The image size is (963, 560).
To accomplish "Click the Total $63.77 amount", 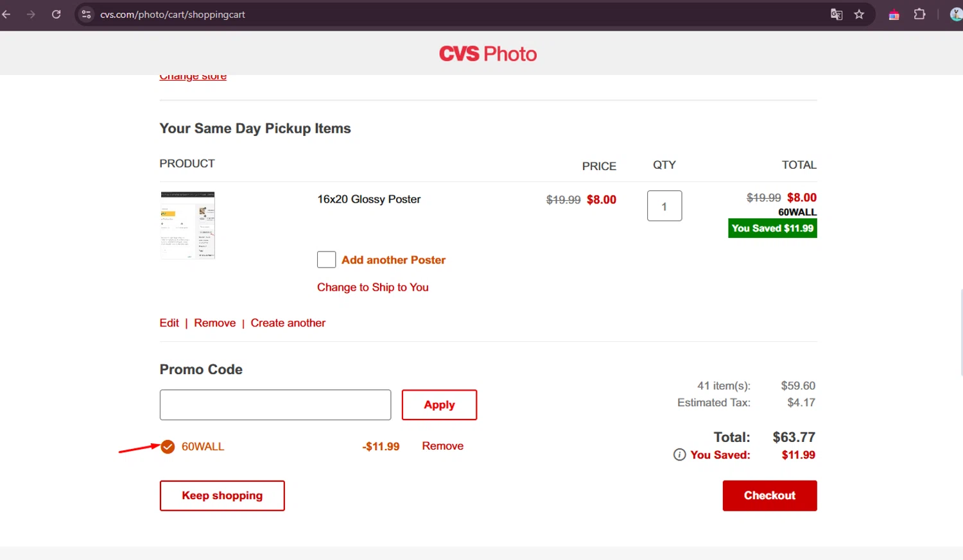I will click(794, 437).
